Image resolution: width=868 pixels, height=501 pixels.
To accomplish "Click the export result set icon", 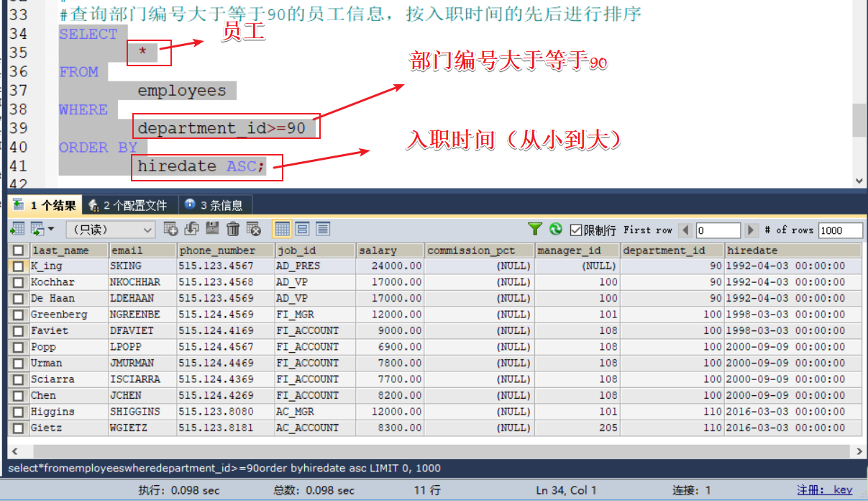I will (x=17, y=230).
